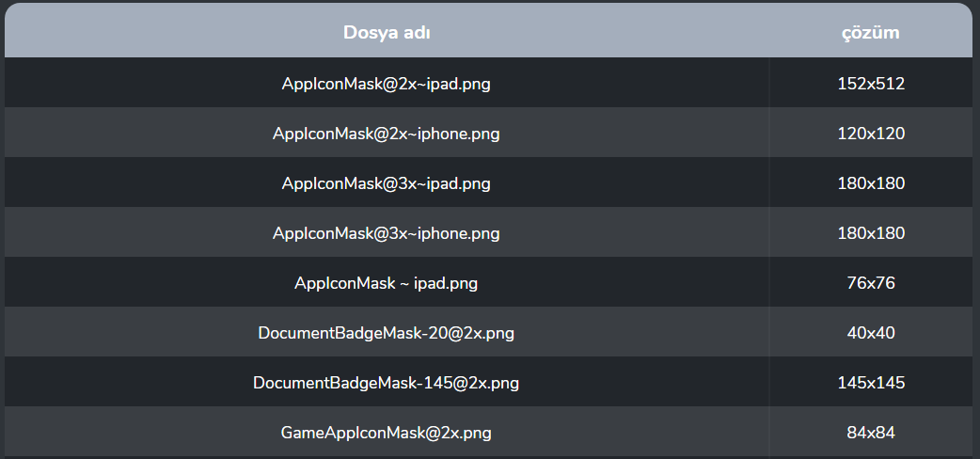Click the 152x512 resolution cell
Screen dimensions: 980x459
click(x=871, y=84)
